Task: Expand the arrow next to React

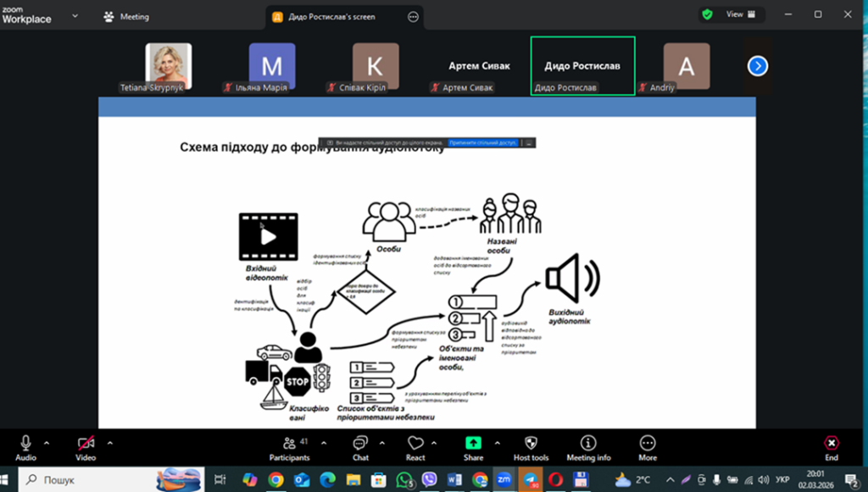Action: [434, 443]
